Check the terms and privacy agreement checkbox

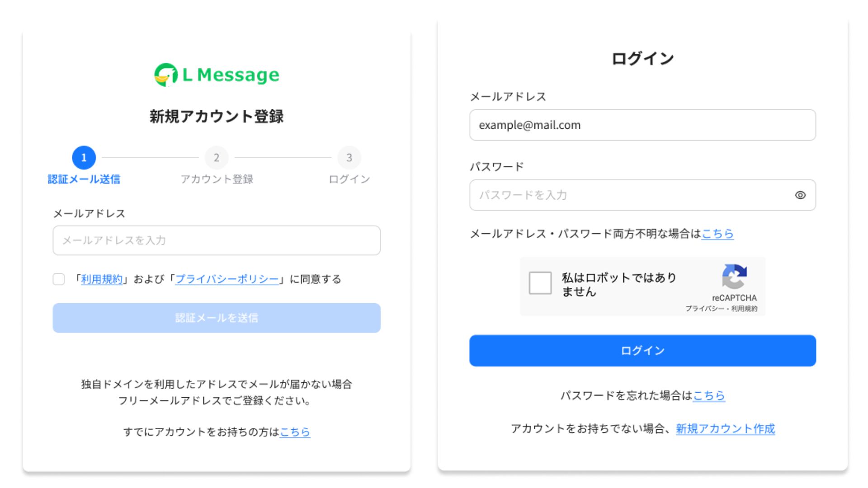[x=59, y=279]
